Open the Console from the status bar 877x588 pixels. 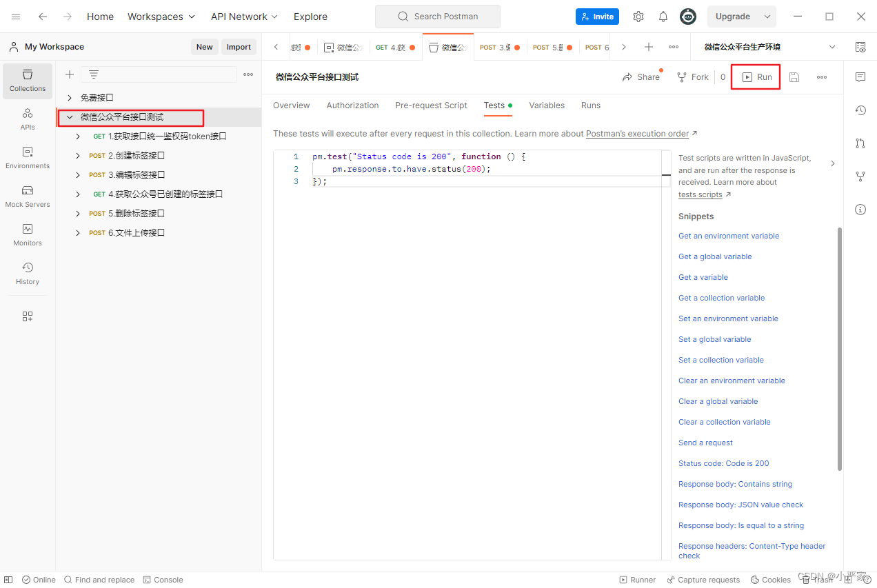pyautogui.click(x=163, y=580)
